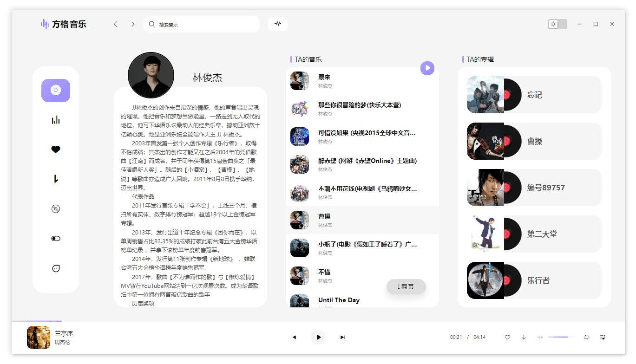The image size is (636, 364).
Task: Select the song 曹操 in the list
Action: coord(362,220)
